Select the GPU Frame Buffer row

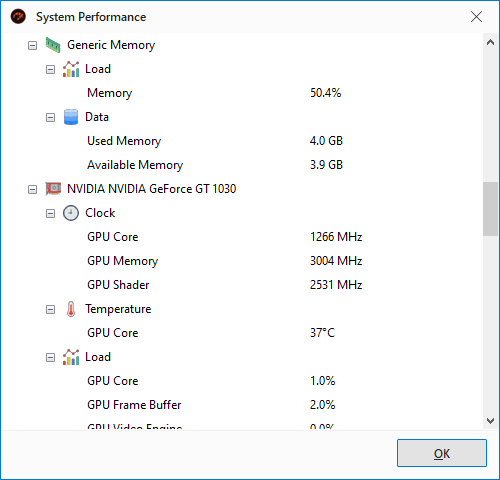pos(242,405)
